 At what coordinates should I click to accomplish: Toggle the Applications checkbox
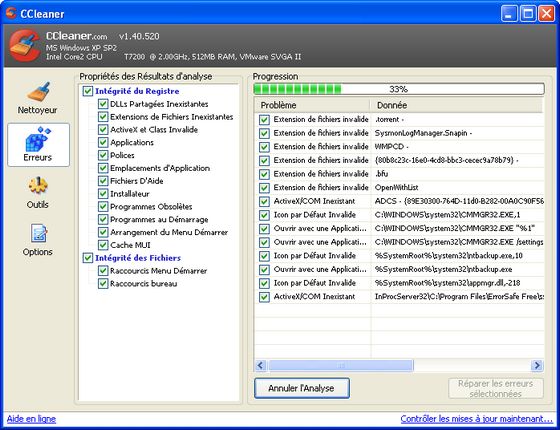coord(103,142)
